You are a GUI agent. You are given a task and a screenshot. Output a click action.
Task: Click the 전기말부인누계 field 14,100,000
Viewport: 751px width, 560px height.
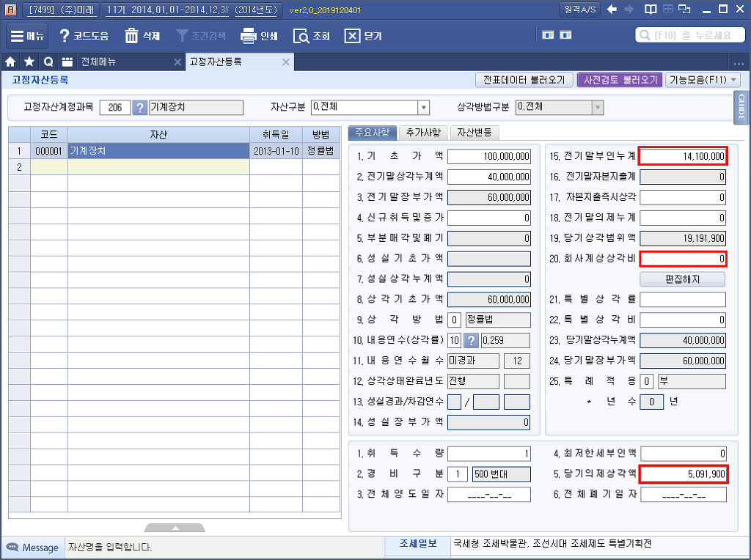tap(683, 156)
